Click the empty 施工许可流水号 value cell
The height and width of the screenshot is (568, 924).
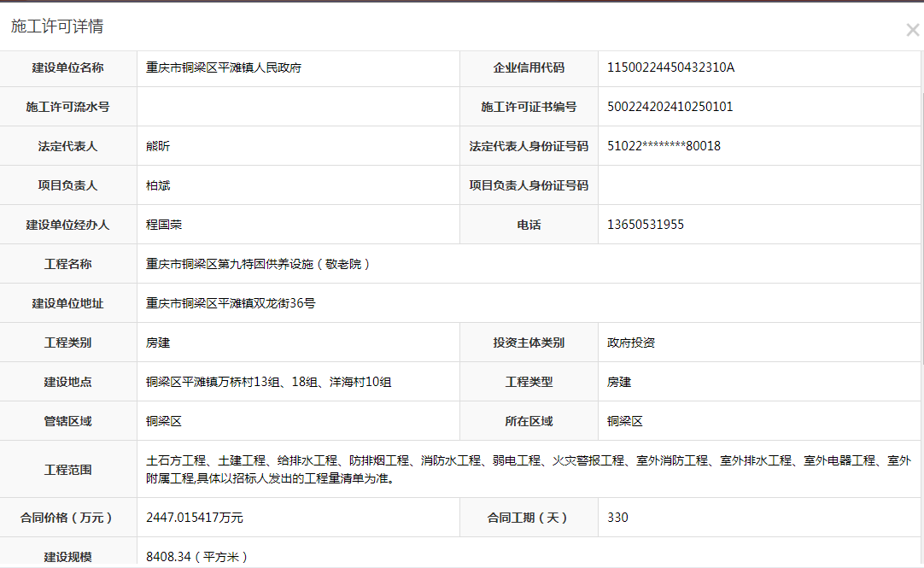pyautogui.click(x=298, y=107)
